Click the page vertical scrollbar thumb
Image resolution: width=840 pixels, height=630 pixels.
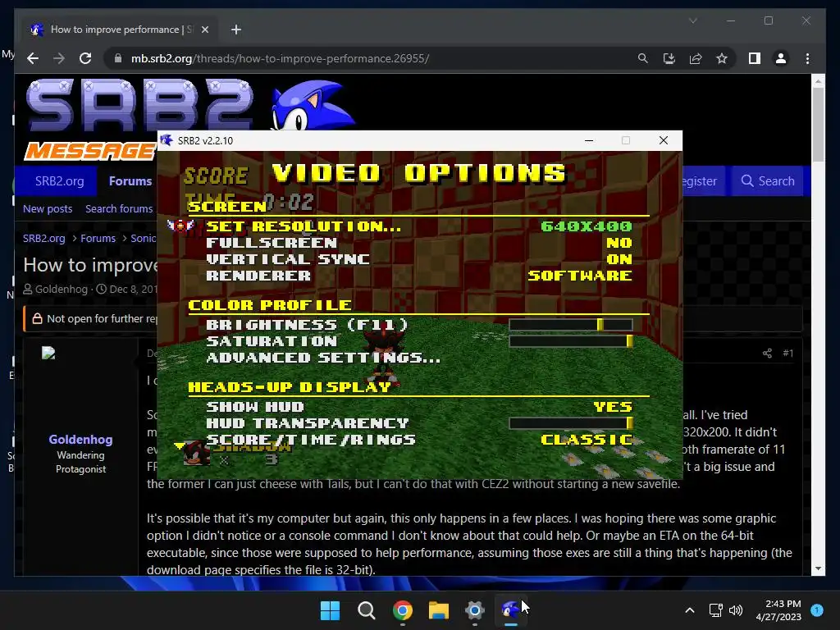click(818, 125)
